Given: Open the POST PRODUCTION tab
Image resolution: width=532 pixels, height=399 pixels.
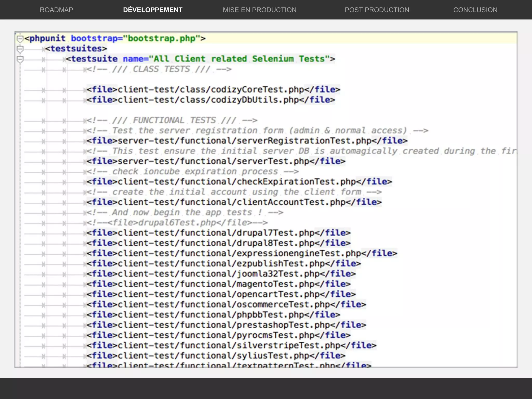Looking at the screenshot, I should coord(377,10).
